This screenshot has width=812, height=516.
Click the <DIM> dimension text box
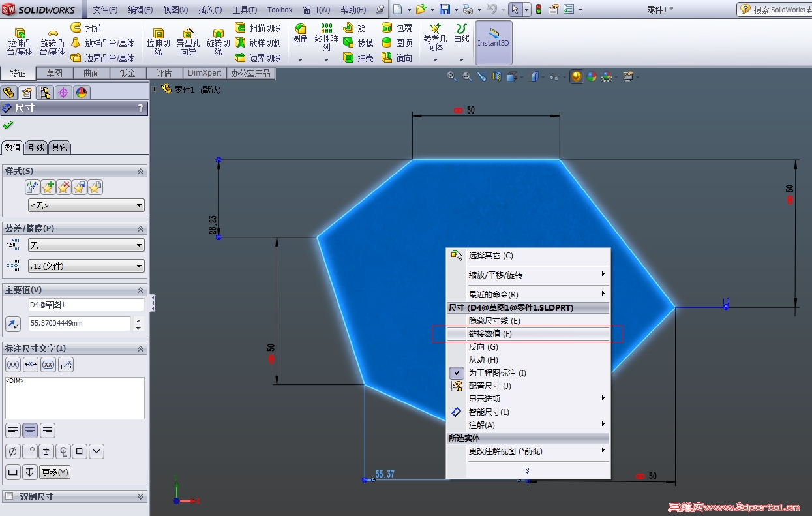(x=75, y=398)
